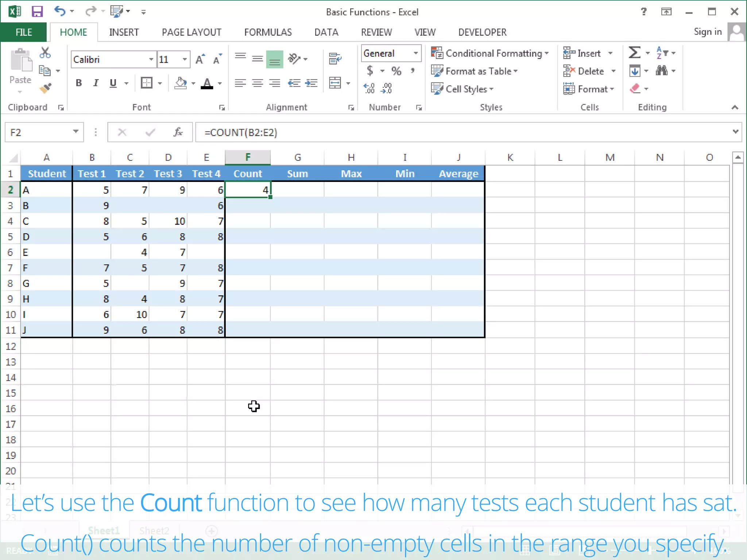Viewport: 747px width, 560px height.
Task: Click the Redo arrow icon
Action: pos(90,11)
